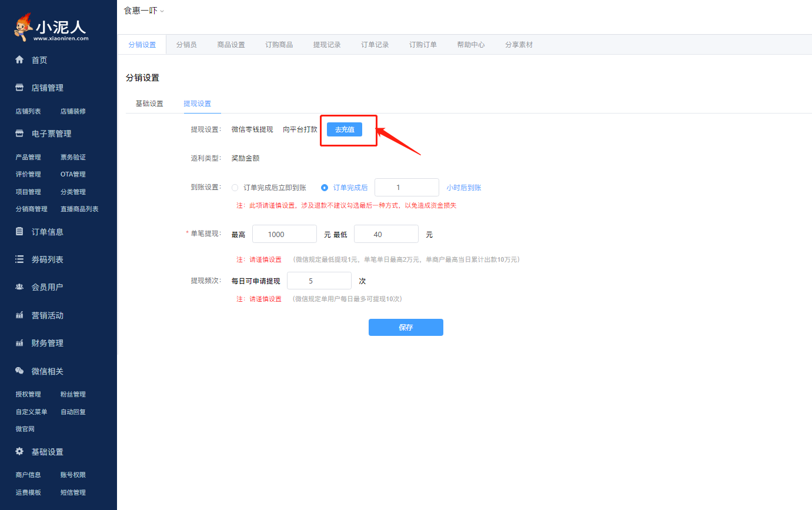The image size is (812, 510).
Task: Click the list icon for 券码列表
Action: [19, 259]
